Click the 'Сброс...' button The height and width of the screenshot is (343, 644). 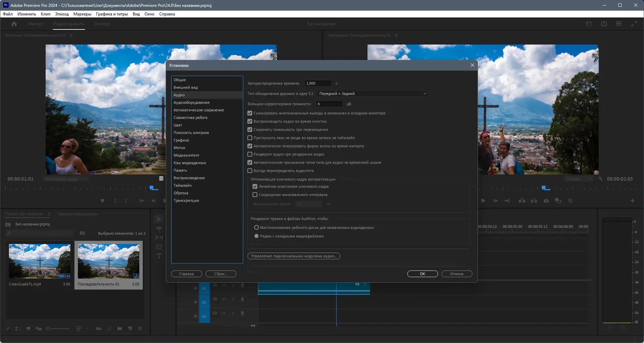pyautogui.click(x=221, y=274)
